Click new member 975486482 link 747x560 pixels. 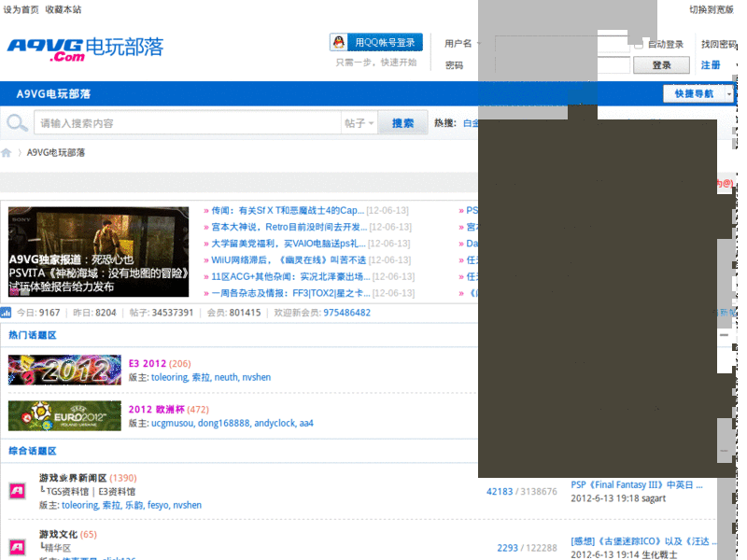pos(346,313)
